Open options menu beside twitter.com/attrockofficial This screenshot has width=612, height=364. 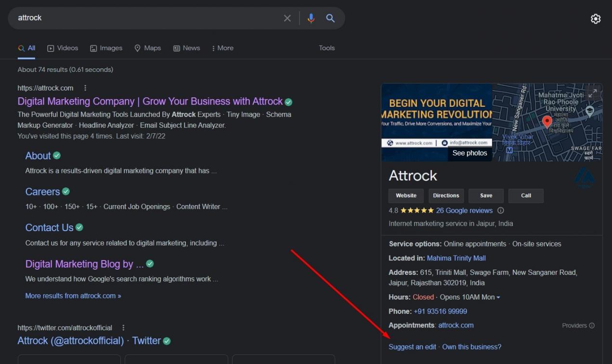tap(123, 327)
